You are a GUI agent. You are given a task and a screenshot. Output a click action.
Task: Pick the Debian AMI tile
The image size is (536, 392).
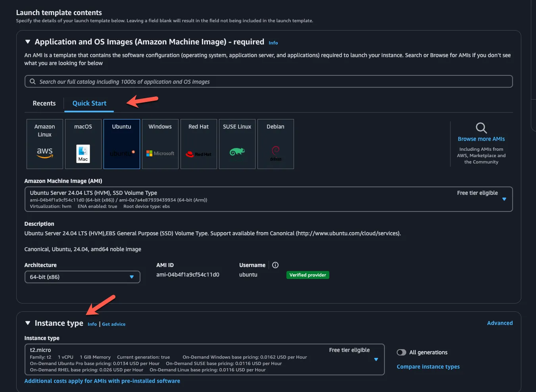pyautogui.click(x=276, y=144)
